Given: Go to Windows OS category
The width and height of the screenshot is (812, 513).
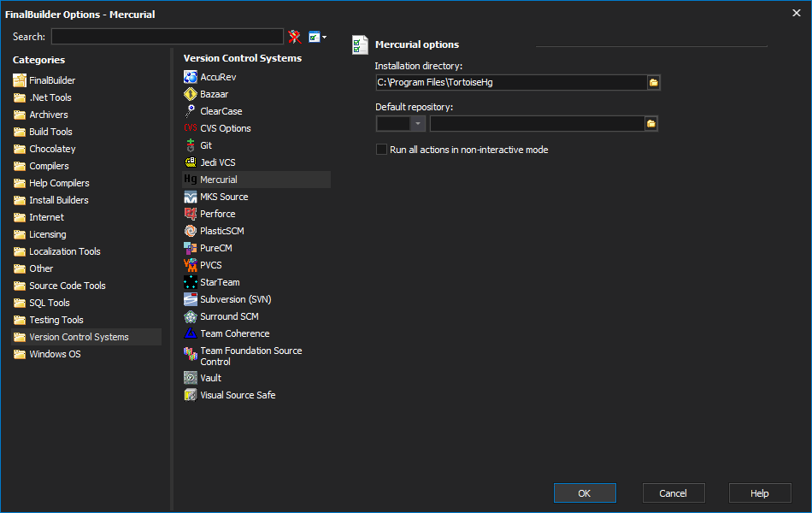Looking at the screenshot, I should pos(55,354).
